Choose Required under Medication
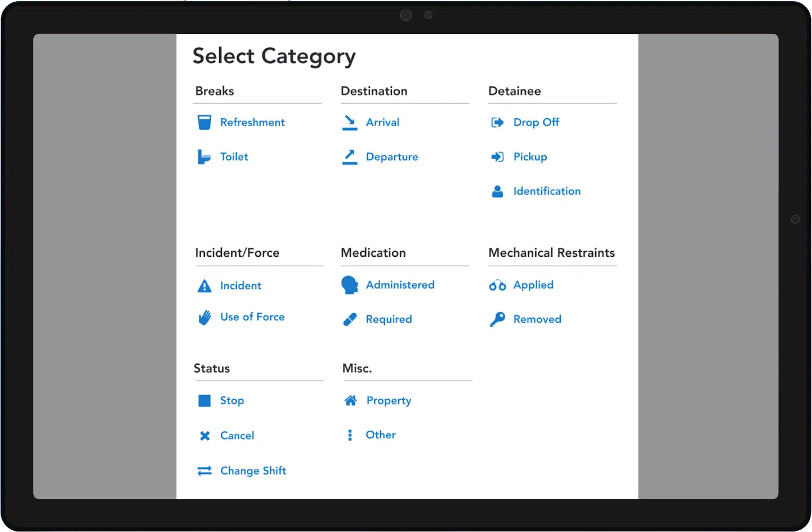 [389, 319]
